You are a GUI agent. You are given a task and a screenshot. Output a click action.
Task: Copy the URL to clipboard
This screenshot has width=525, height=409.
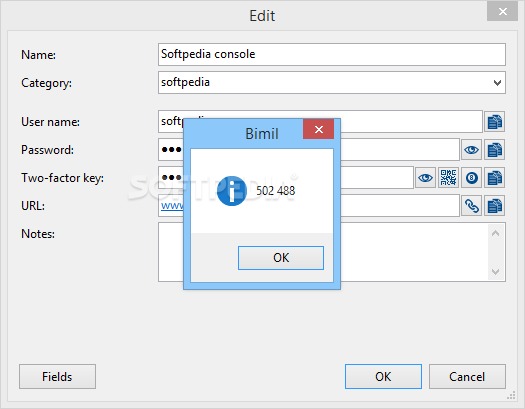click(x=494, y=206)
